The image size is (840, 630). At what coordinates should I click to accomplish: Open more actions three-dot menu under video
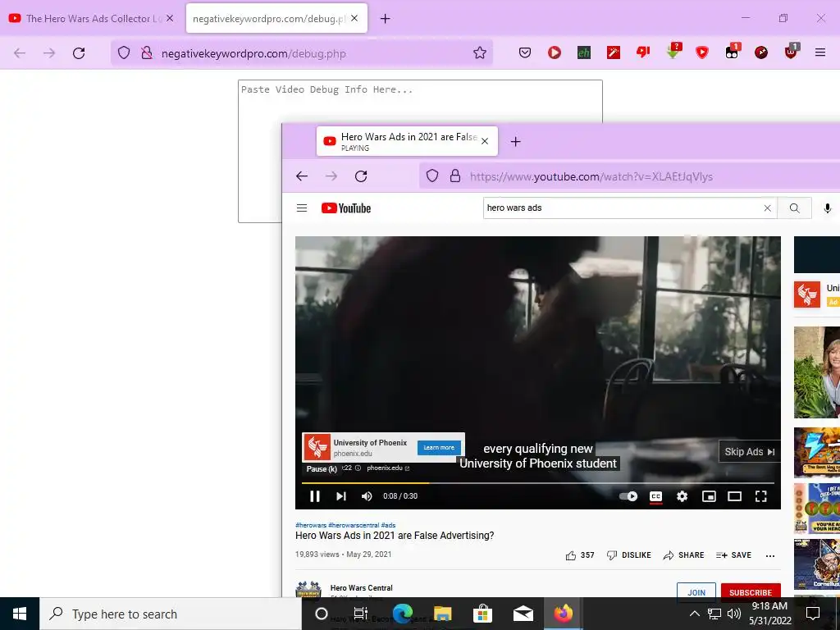pos(770,555)
